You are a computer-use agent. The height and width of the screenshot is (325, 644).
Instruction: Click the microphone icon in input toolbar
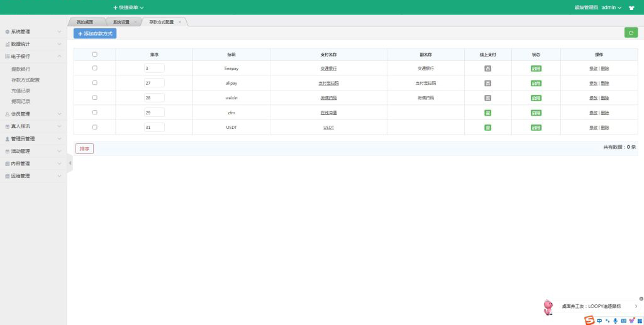(x=615, y=321)
